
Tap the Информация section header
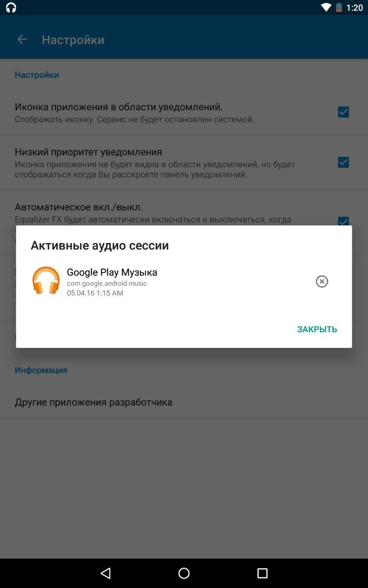[x=41, y=370]
